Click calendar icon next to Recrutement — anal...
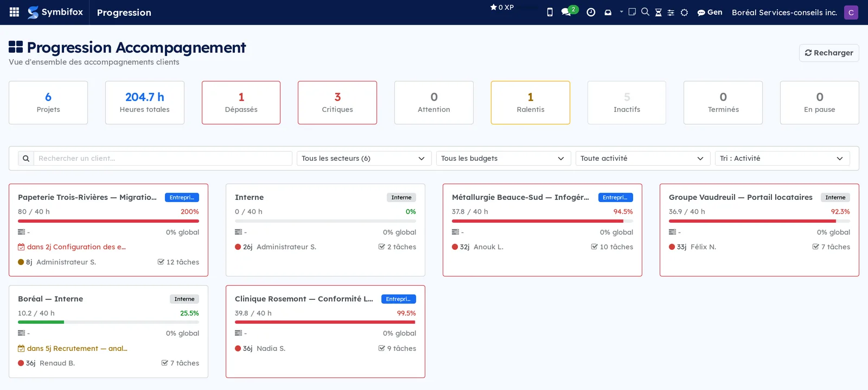Screen dimensions: 868x390 click(21, 349)
